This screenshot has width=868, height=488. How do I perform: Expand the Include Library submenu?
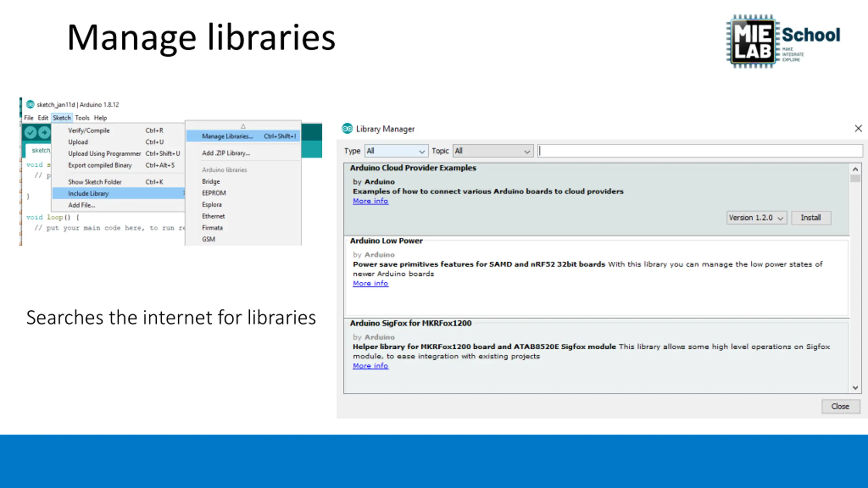tap(119, 194)
